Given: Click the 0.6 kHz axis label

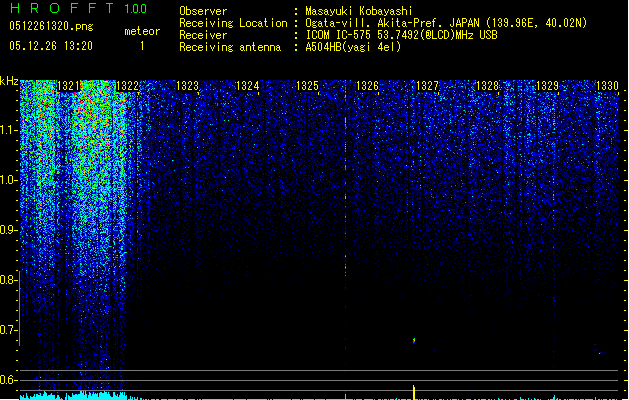Looking at the screenshot, I should (x=9, y=380).
